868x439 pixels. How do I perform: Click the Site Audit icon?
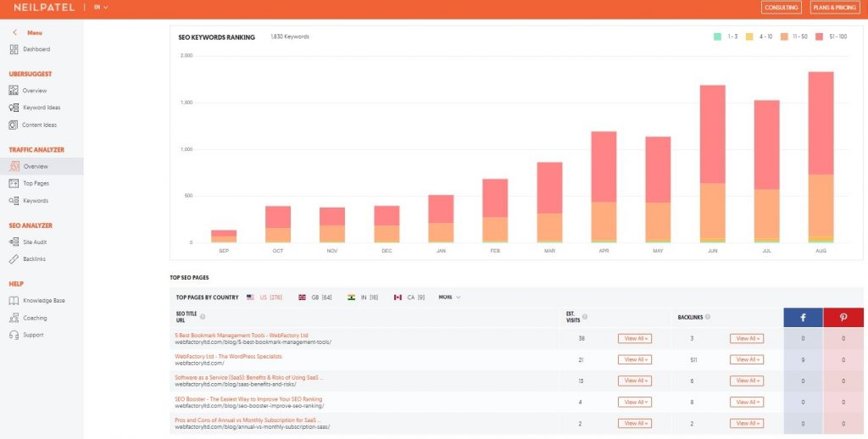[14, 242]
